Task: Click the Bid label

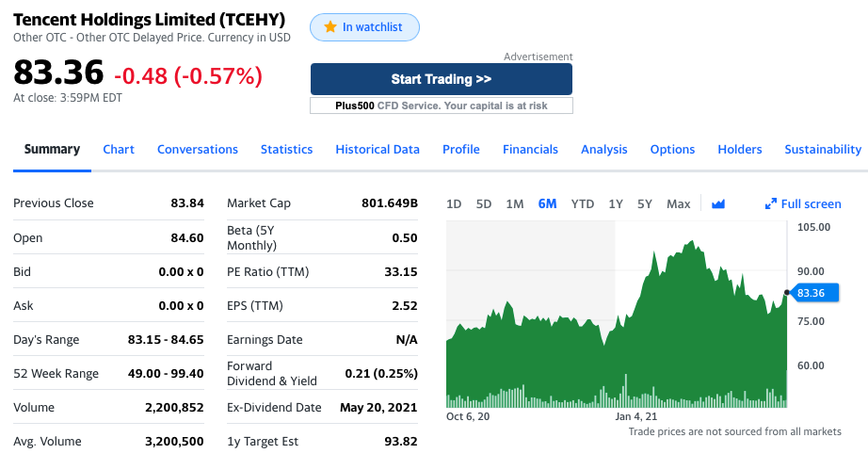Action: (x=23, y=272)
